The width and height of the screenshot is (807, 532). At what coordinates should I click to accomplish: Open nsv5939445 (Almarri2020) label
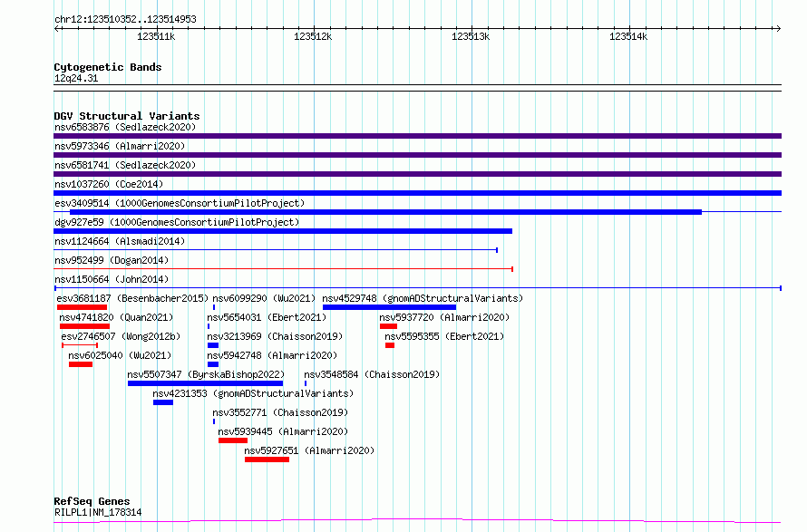(283, 431)
